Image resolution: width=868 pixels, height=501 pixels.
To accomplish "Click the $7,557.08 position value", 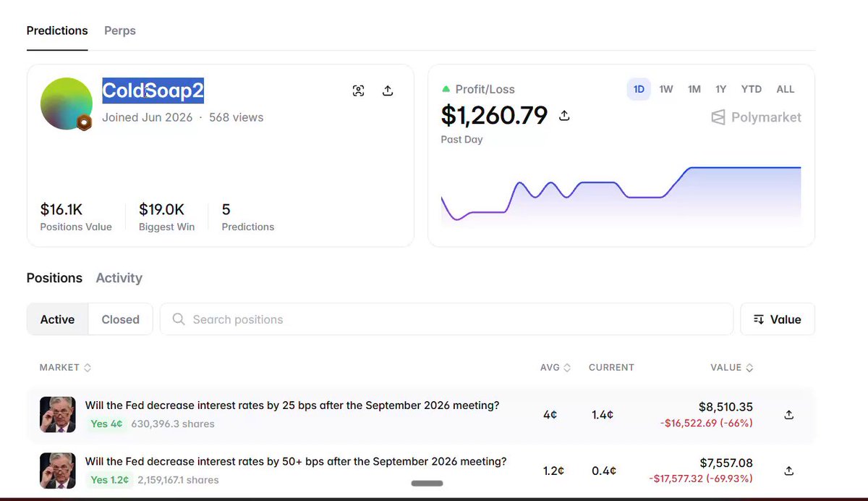I will (726, 463).
